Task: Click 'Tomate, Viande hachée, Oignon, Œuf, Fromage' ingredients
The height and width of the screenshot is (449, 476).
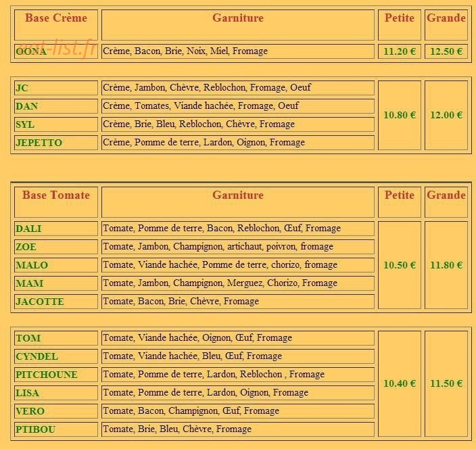Action: tap(197, 337)
